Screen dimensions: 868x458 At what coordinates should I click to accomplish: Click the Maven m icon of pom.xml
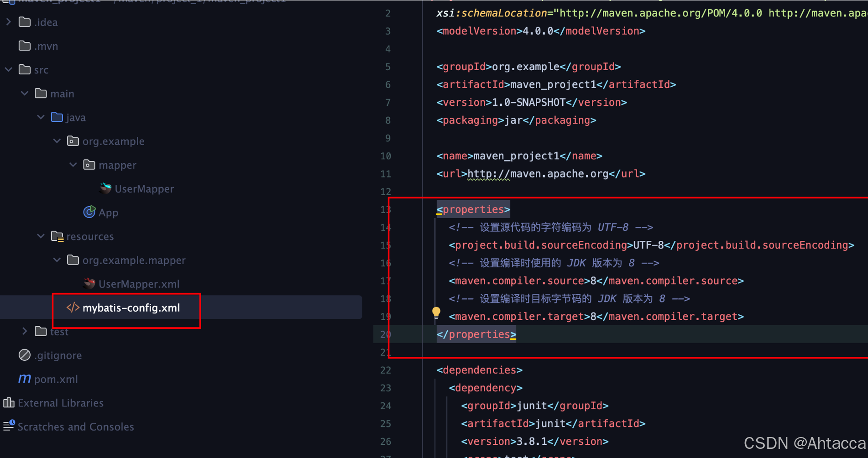tap(25, 379)
